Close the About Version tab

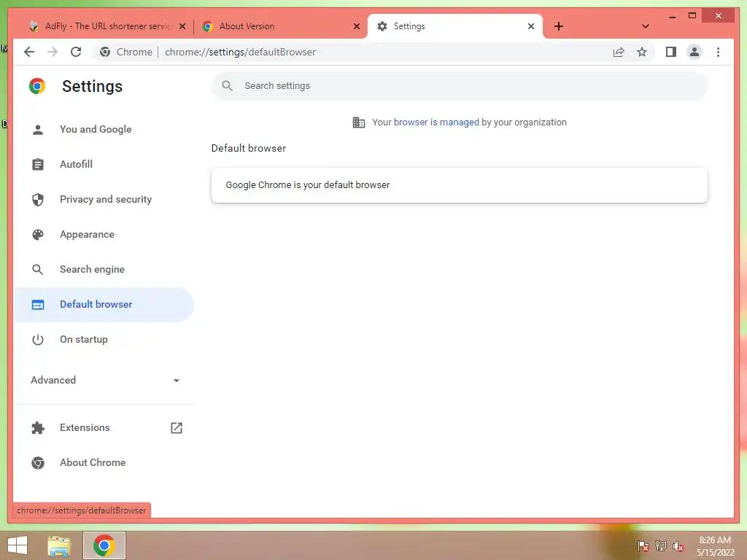coord(356,26)
